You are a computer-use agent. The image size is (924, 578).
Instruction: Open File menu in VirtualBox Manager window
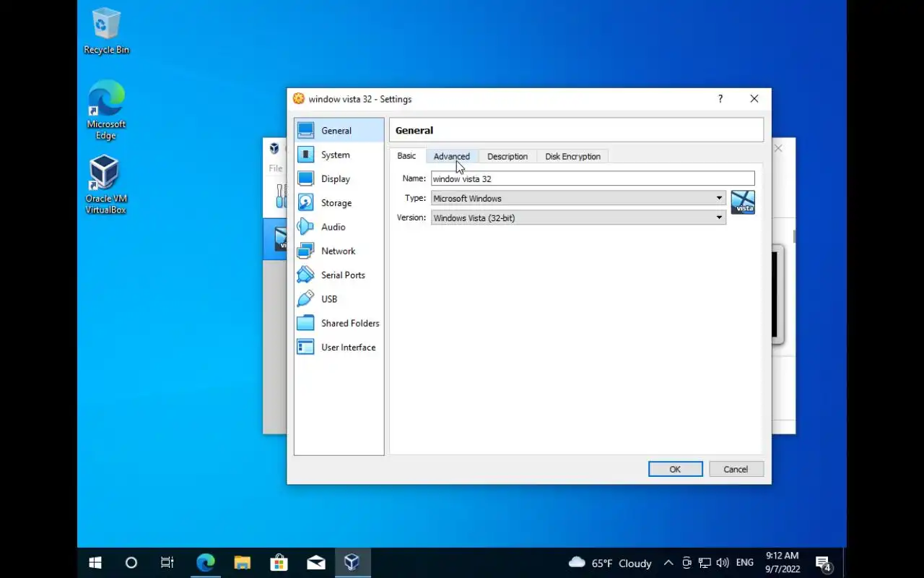click(x=276, y=168)
